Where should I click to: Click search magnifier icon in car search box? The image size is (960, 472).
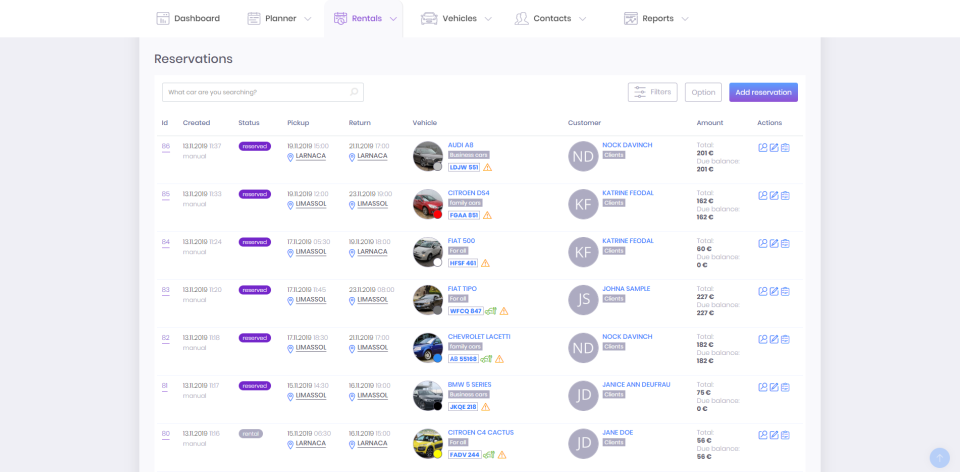point(354,92)
